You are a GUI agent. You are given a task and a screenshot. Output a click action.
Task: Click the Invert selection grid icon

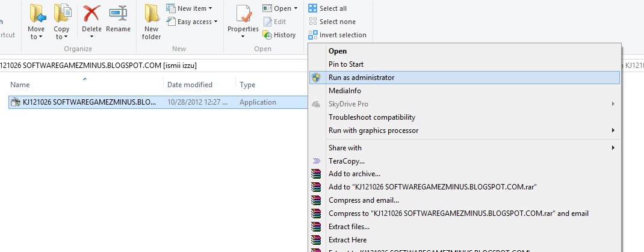[312, 35]
